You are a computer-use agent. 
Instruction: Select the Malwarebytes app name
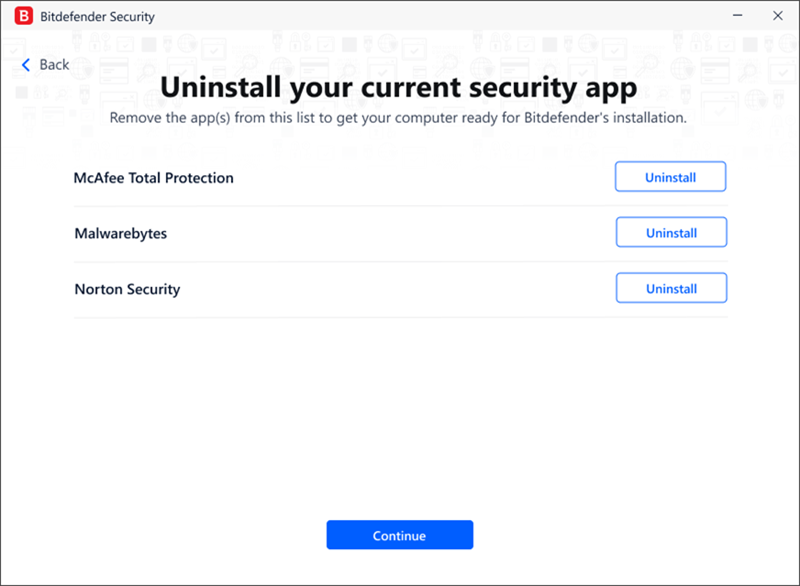[121, 234]
